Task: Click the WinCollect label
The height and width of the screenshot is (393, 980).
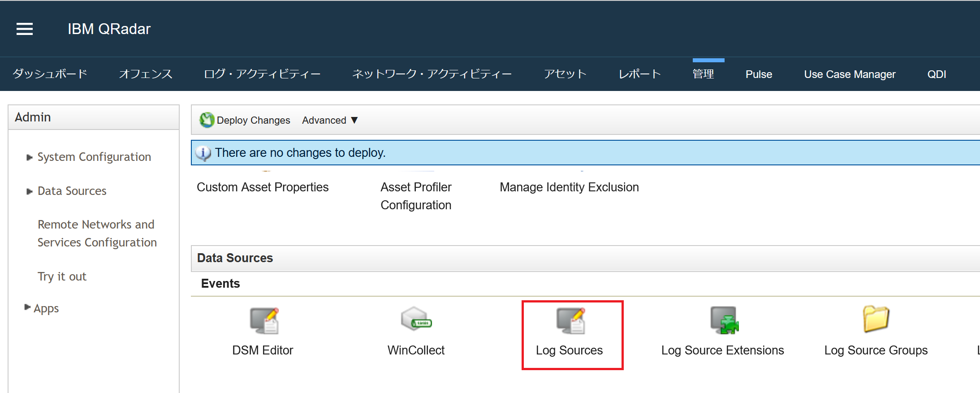Action: 416,350
